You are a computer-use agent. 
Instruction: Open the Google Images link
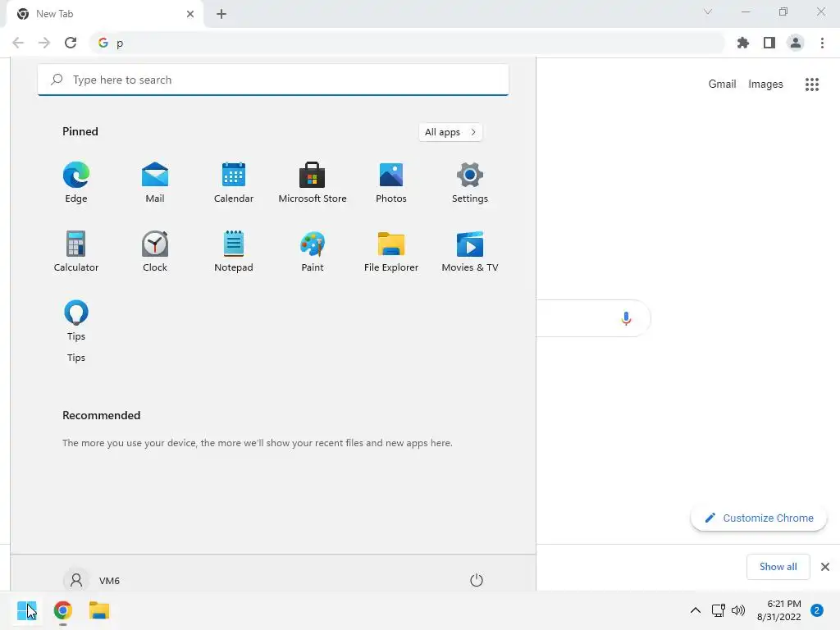(765, 84)
